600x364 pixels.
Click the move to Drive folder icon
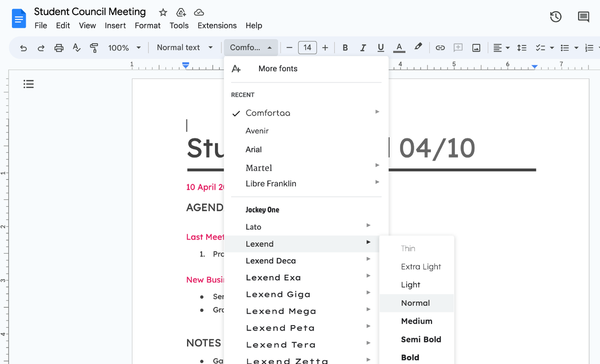click(x=181, y=12)
